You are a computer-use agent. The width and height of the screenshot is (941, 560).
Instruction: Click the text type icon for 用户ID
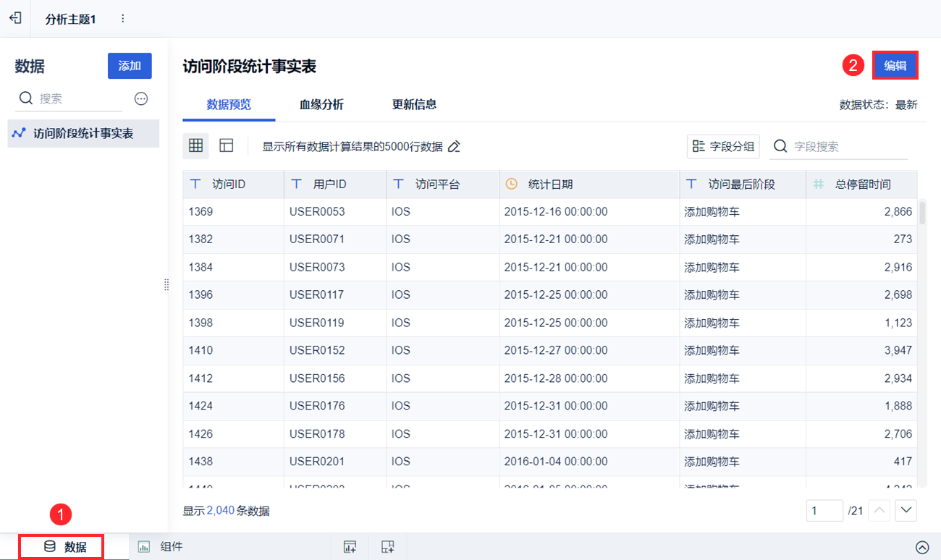[296, 184]
